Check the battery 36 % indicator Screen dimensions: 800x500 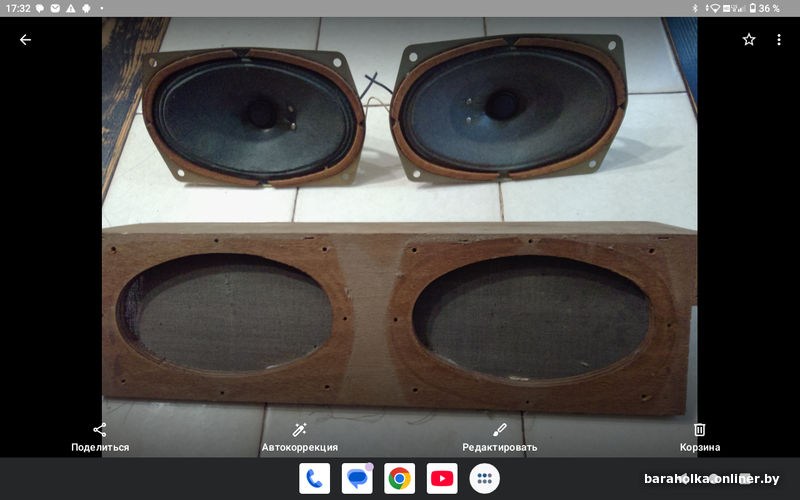(x=764, y=8)
